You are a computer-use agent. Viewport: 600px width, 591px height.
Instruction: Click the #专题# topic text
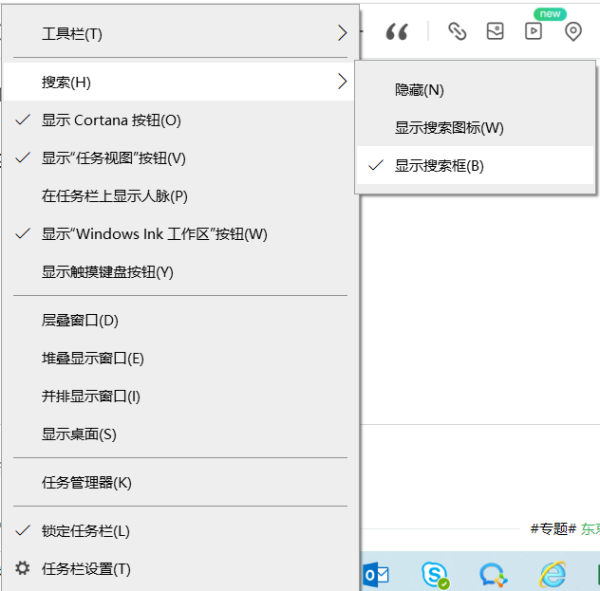click(553, 529)
